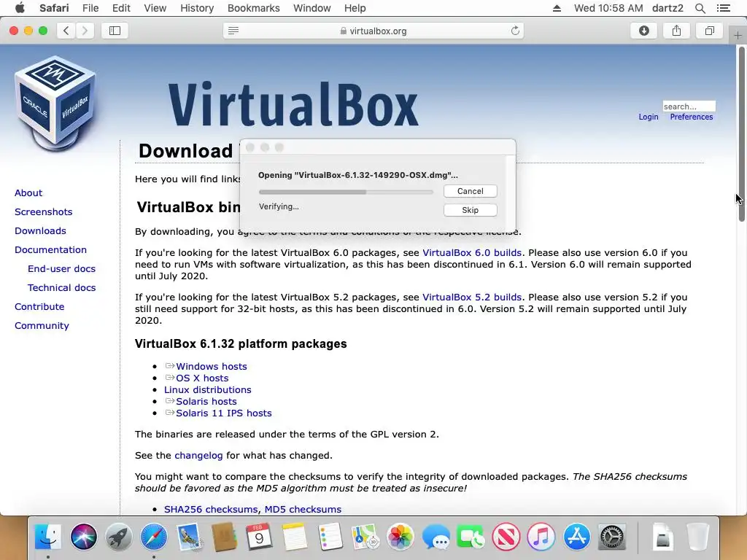
Task: Open the Documentation sidebar link
Action: point(50,250)
